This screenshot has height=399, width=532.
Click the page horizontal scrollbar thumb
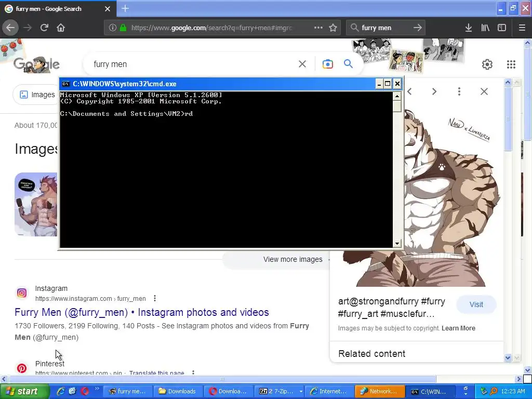pyautogui.click(x=222, y=379)
